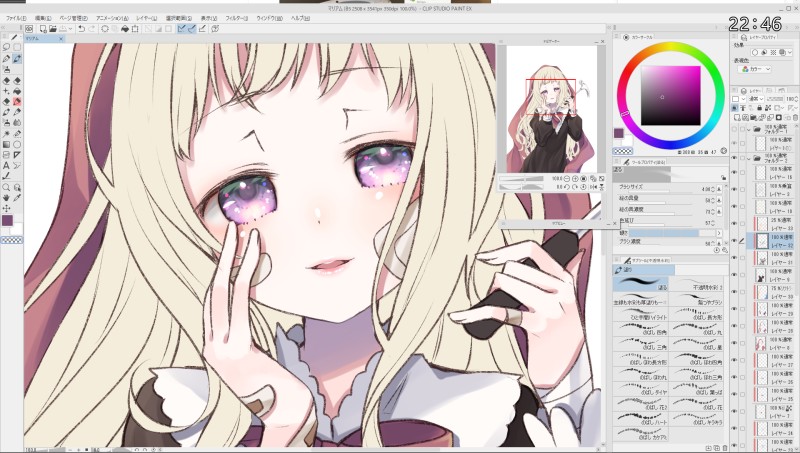Image resolution: width=800 pixels, height=453 pixels.
Task: Open the expression color dropdown
Action: [756, 69]
